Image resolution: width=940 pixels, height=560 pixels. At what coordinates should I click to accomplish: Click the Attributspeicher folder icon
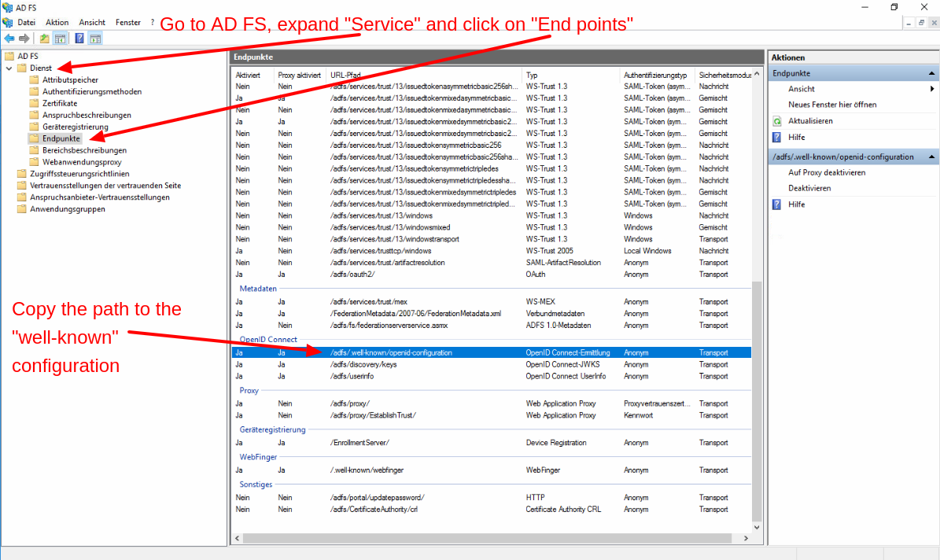34,79
